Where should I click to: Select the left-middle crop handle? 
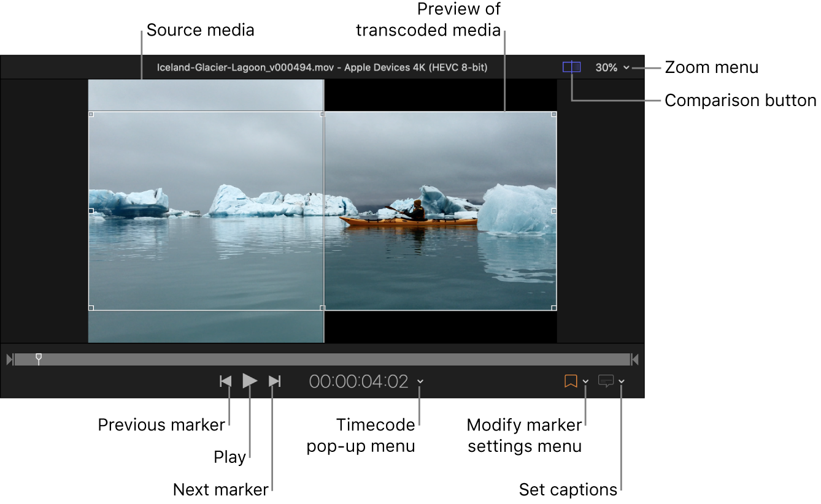(x=91, y=211)
